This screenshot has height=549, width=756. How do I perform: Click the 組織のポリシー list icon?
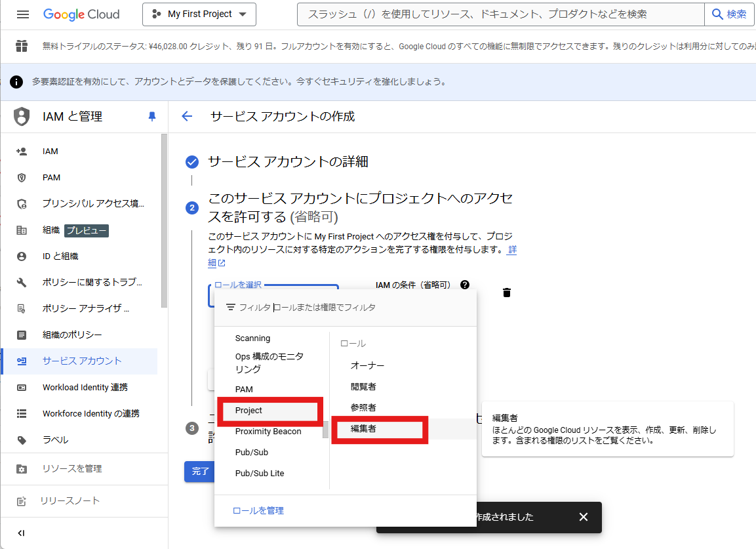[22, 335]
